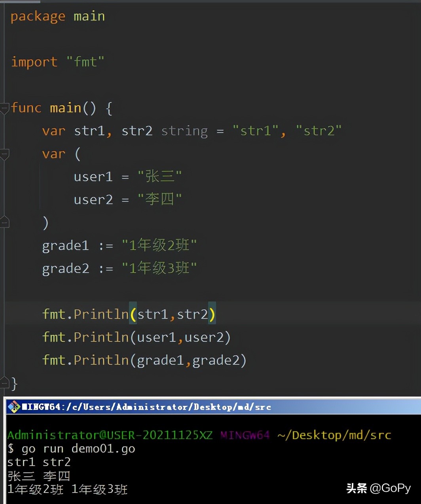Image resolution: width=421 pixels, height=504 pixels.
Task: Click the '1年级2班 1年级3班' terminal output line
Action: pos(67,489)
